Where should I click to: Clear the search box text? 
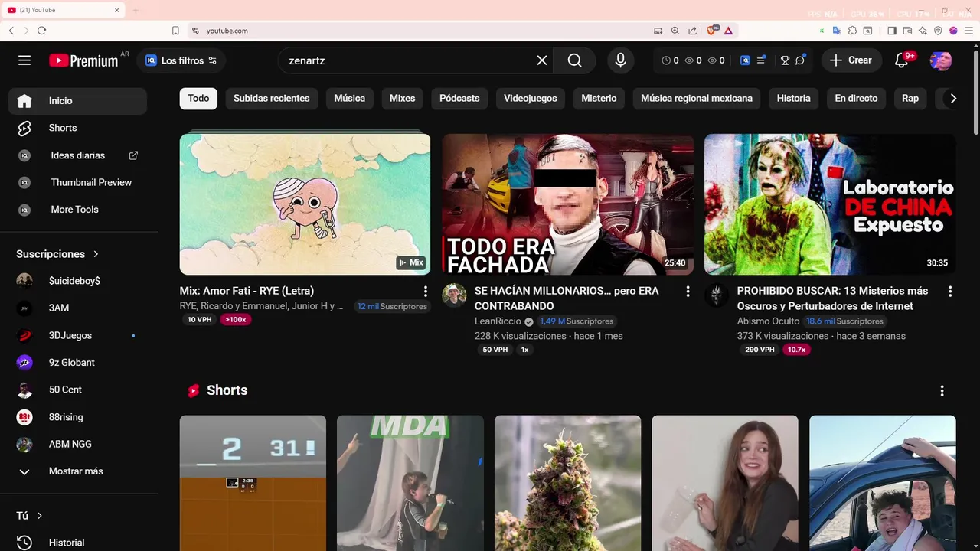(x=542, y=60)
